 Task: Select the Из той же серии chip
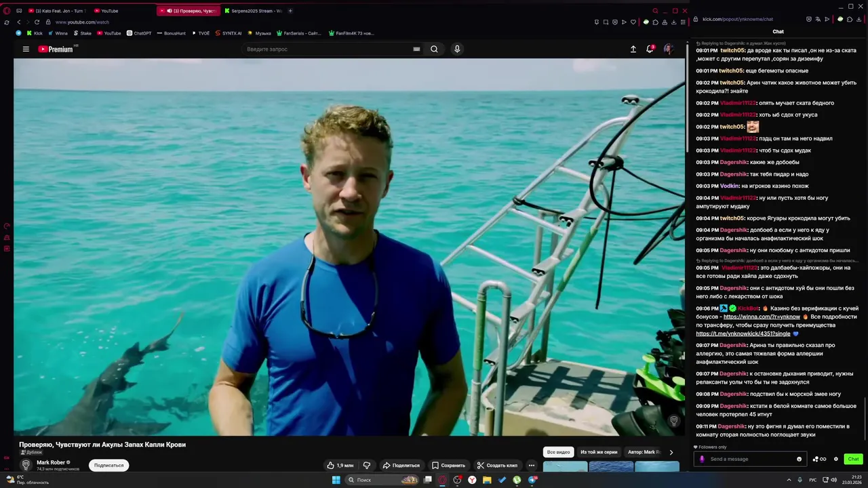tap(599, 452)
